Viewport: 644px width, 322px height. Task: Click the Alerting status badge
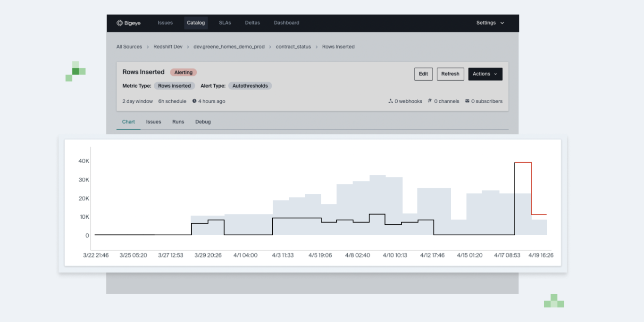(183, 72)
